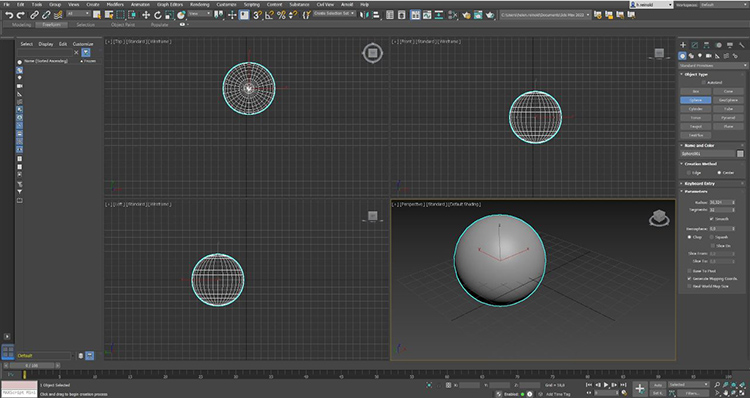
Task: Select the Edge creation method radio
Action: 689,173
